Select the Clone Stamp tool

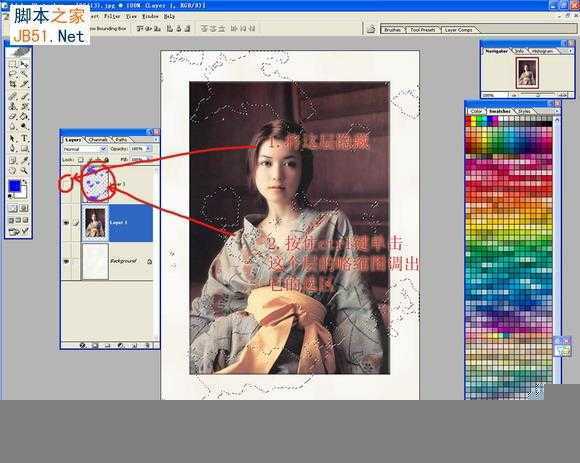click(13, 106)
